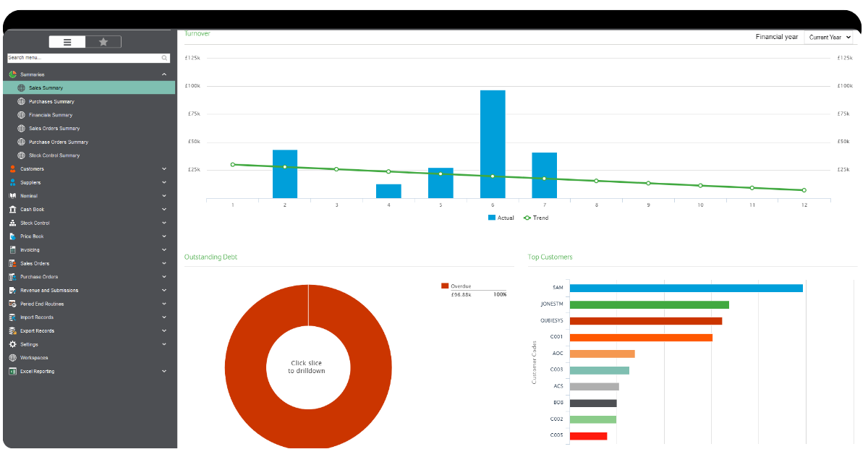Screen dimensions: 868x470
Task: Toggle the Trend series in chart legend
Action: 536,218
